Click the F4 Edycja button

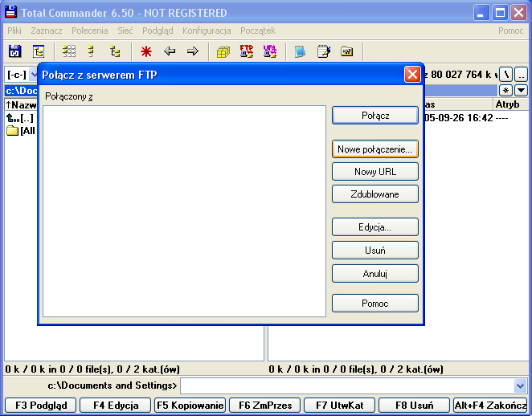[116, 405]
